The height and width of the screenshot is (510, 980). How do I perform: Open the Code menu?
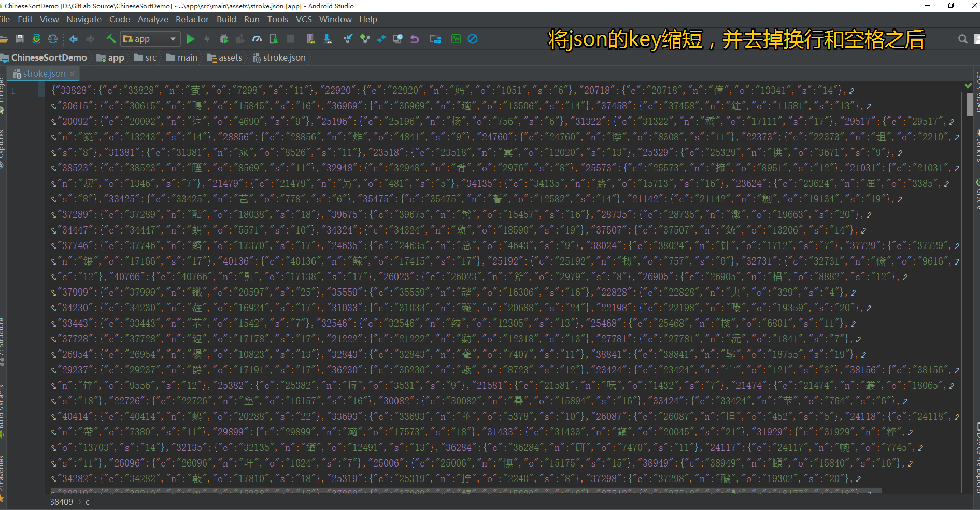[x=120, y=19]
